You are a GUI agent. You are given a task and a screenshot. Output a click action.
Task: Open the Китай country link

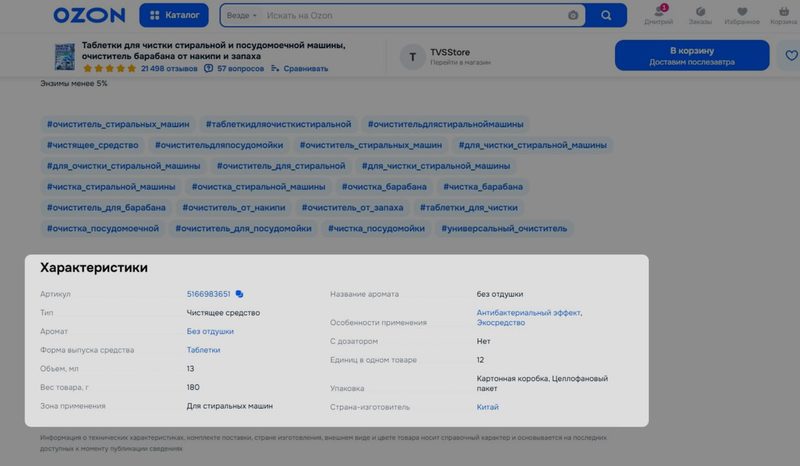point(487,407)
